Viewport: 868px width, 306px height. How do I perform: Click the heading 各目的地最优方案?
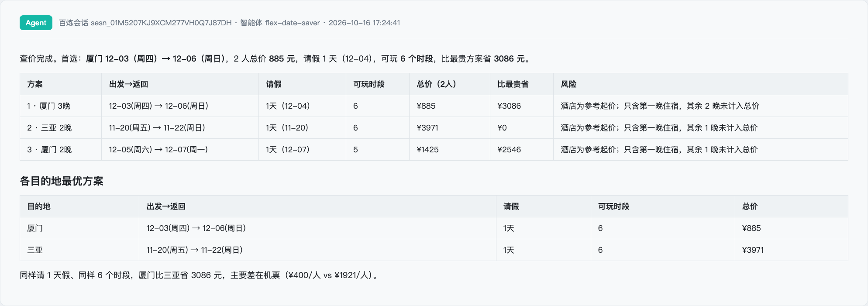click(62, 181)
